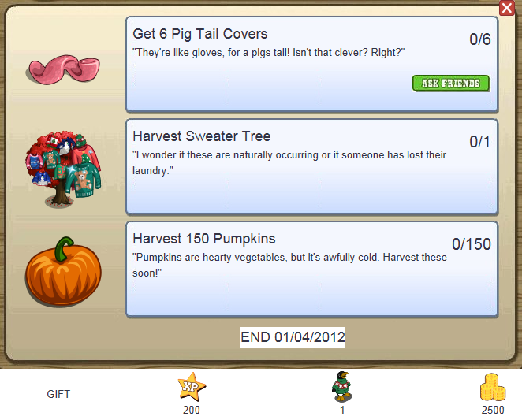The image size is (522, 420).
Task: Select the Harvest 150 Pumpkins task panel
Action: click(311, 269)
